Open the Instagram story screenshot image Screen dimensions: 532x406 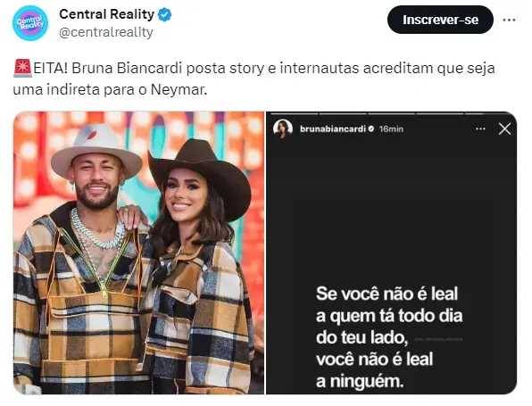(392, 253)
